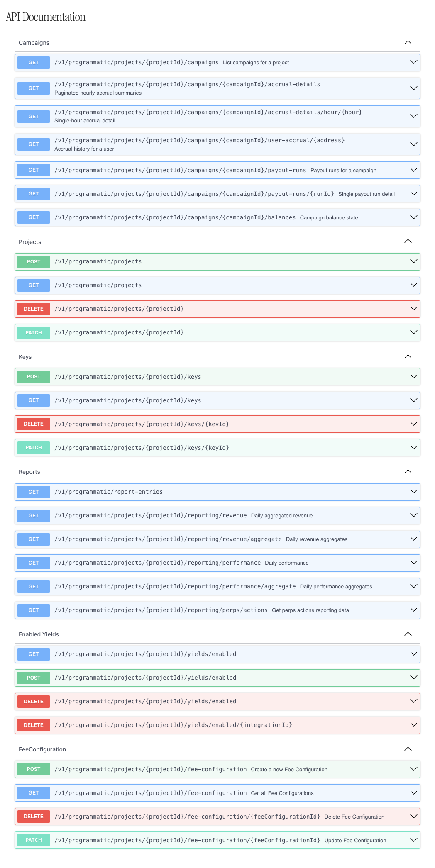
Task: Expand the PATCH keys/{keyId} chevron
Action: [x=414, y=448]
